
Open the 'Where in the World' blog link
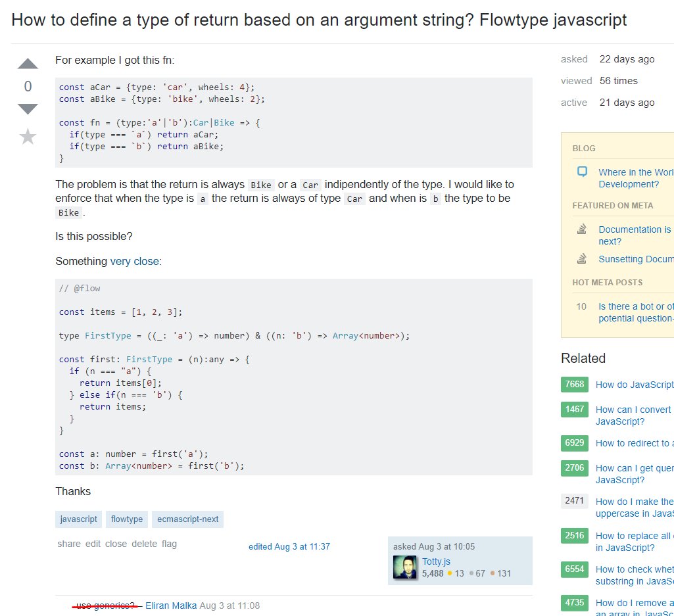coord(636,178)
